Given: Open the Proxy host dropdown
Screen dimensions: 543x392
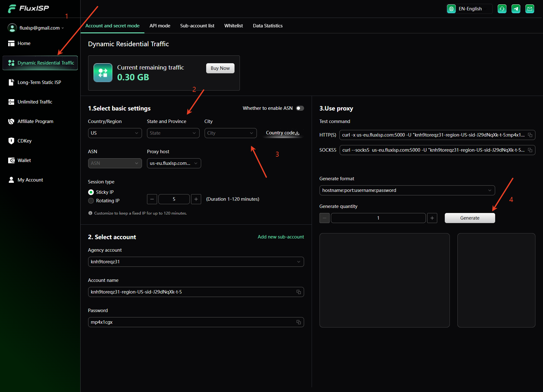Looking at the screenshot, I should pos(174,163).
